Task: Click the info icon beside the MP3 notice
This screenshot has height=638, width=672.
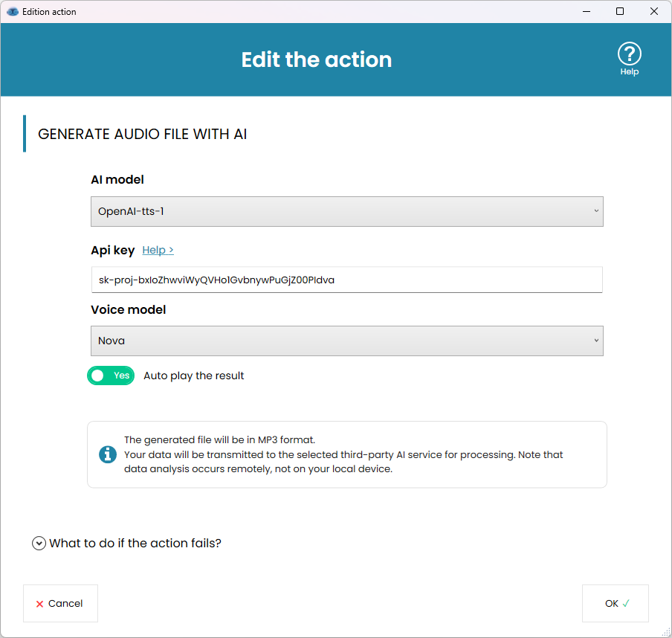Action: tap(106, 454)
